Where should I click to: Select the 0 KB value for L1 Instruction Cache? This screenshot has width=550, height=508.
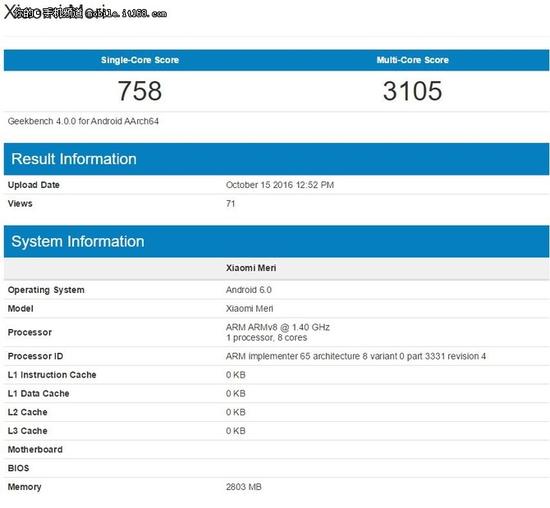click(236, 375)
